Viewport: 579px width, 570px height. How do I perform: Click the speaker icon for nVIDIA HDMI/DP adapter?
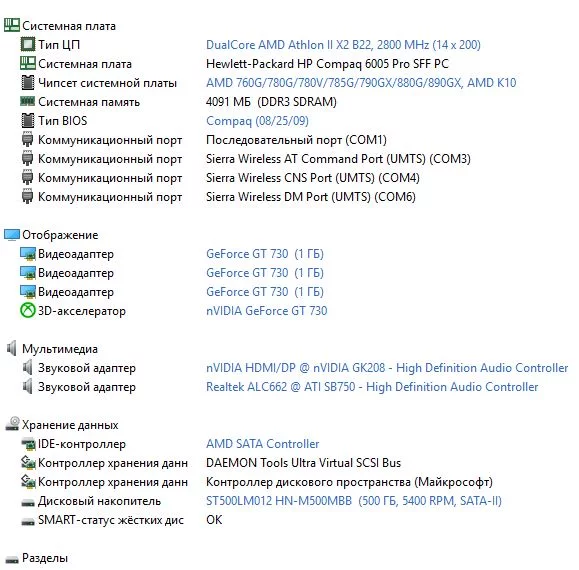(x=28, y=368)
